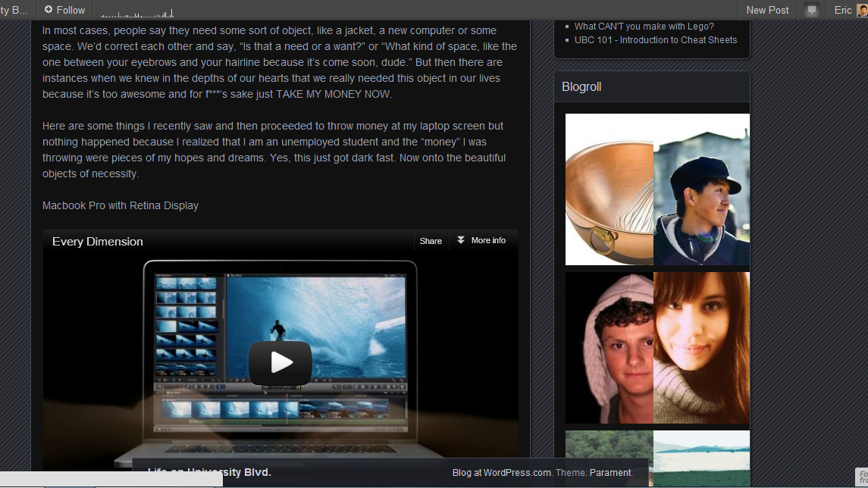Play the Every Dimension video
The width and height of the screenshot is (868, 488).
pos(280,363)
